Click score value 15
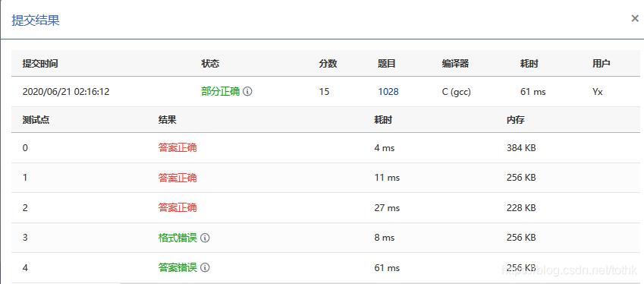 point(324,92)
